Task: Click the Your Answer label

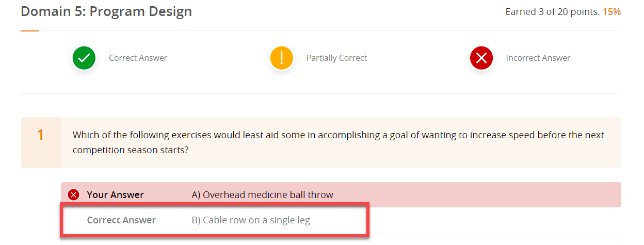Action: click(x=115, y=194)
